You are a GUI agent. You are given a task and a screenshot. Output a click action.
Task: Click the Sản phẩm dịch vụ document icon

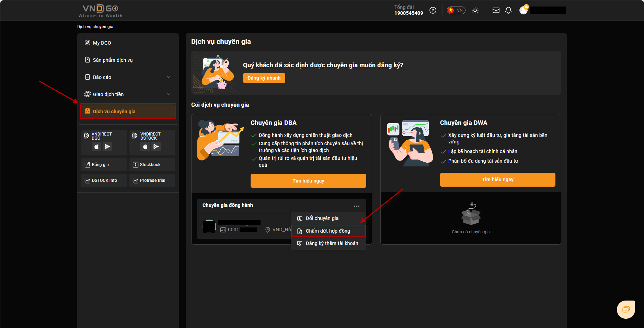[88, 60]
